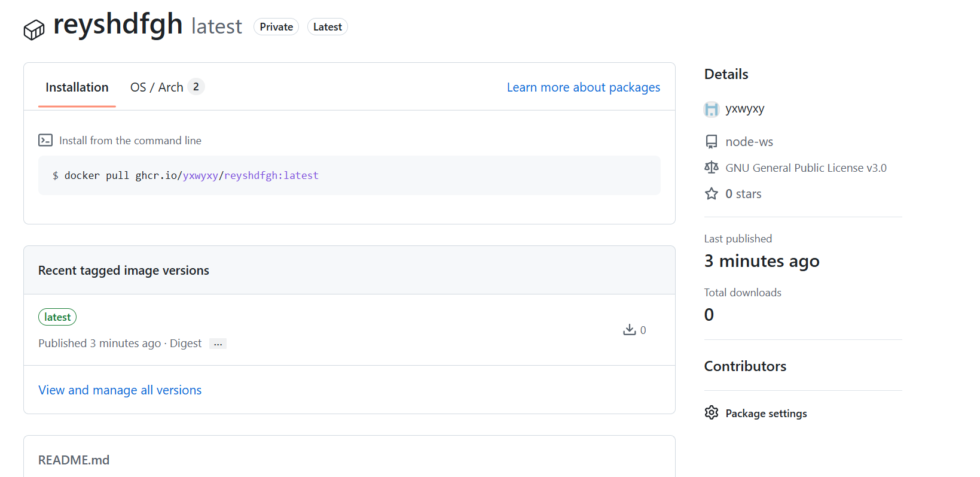Image resolution: width=980 pixels, height=477 pixels.
Task: Click the download icon in latest version row
Action: pyautogui.click(x=629, y=330)
